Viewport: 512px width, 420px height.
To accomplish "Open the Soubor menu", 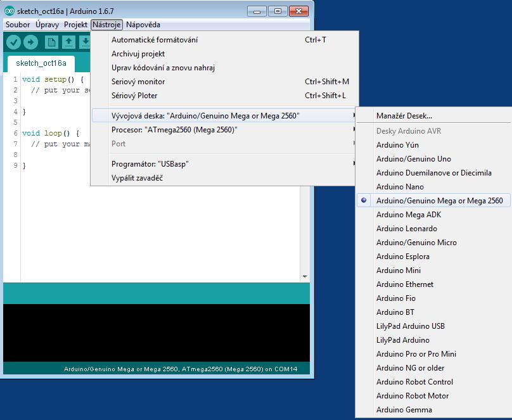I will [18, 25].
